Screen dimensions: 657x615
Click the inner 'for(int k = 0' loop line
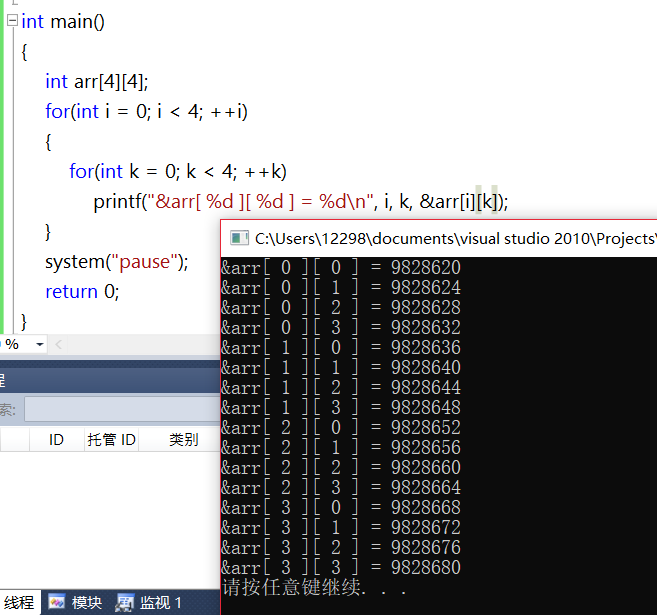pos(178,171)
